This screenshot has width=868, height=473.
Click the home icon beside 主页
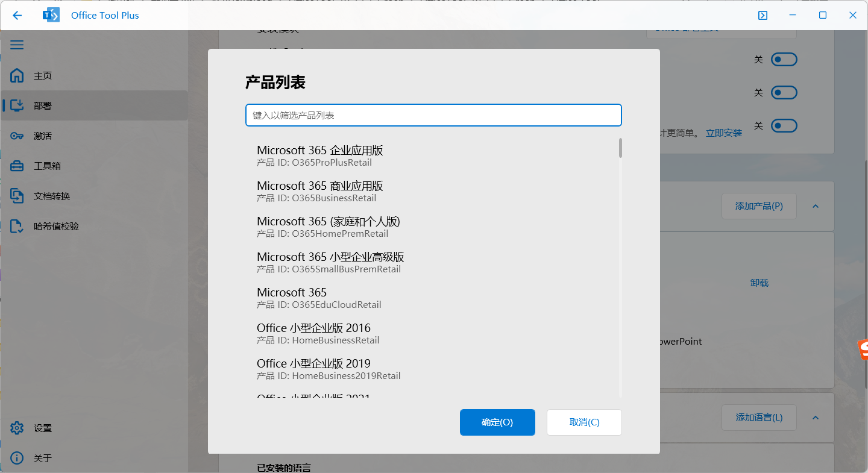click(x=17, y=75)
